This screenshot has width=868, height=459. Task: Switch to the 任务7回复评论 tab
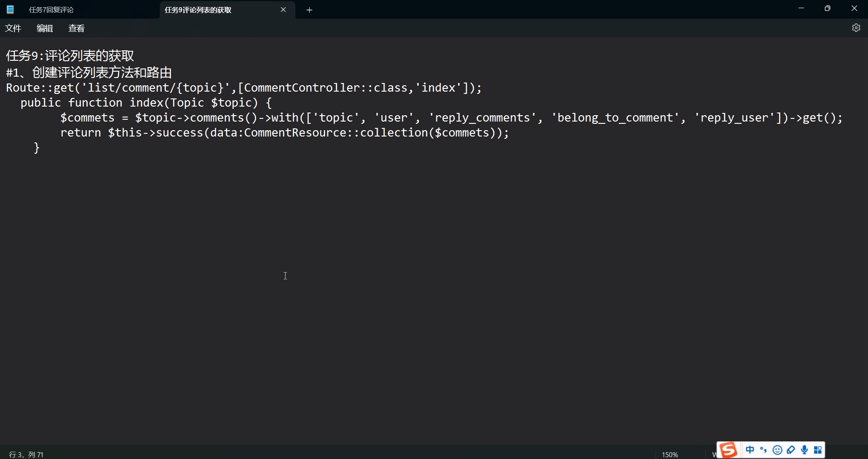click(51, 10)
